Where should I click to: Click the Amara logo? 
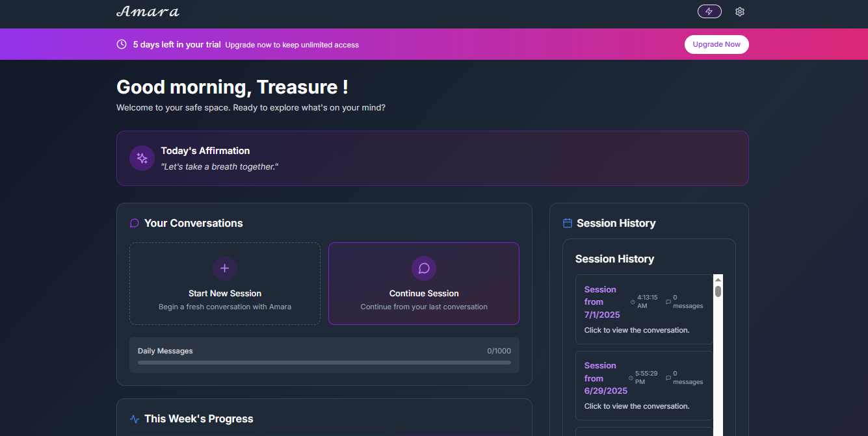[148, 12]
